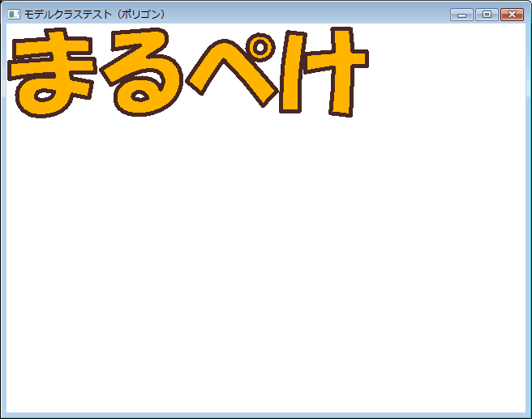The width and height of the screenshot is (532, 419).
Task: Minimize the モデルクラステスト window
Action: pos(461,15)
